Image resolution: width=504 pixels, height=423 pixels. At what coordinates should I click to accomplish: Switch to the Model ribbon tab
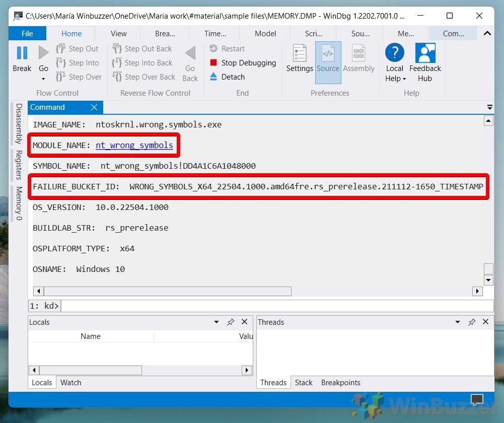click(265, 33)
